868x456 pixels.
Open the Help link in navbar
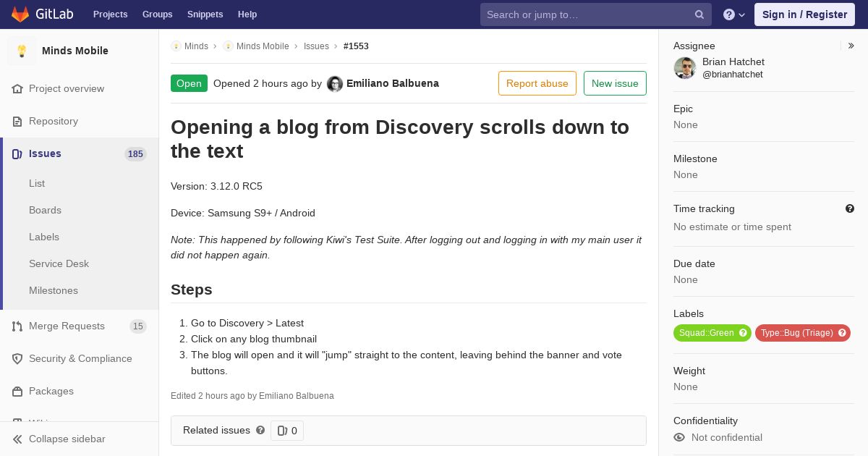[247, 14]
